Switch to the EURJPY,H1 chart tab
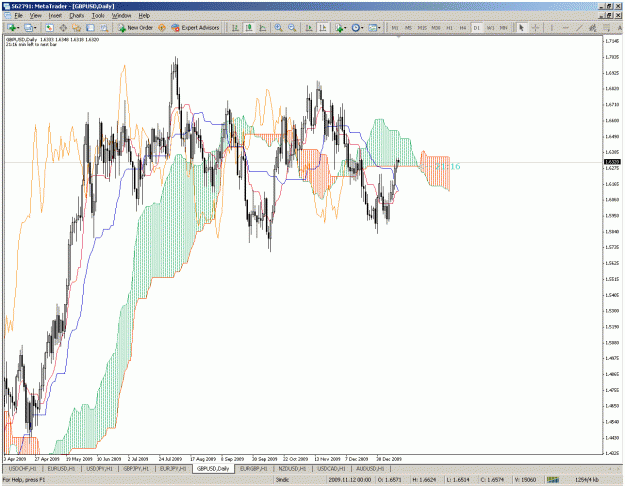 173,469
